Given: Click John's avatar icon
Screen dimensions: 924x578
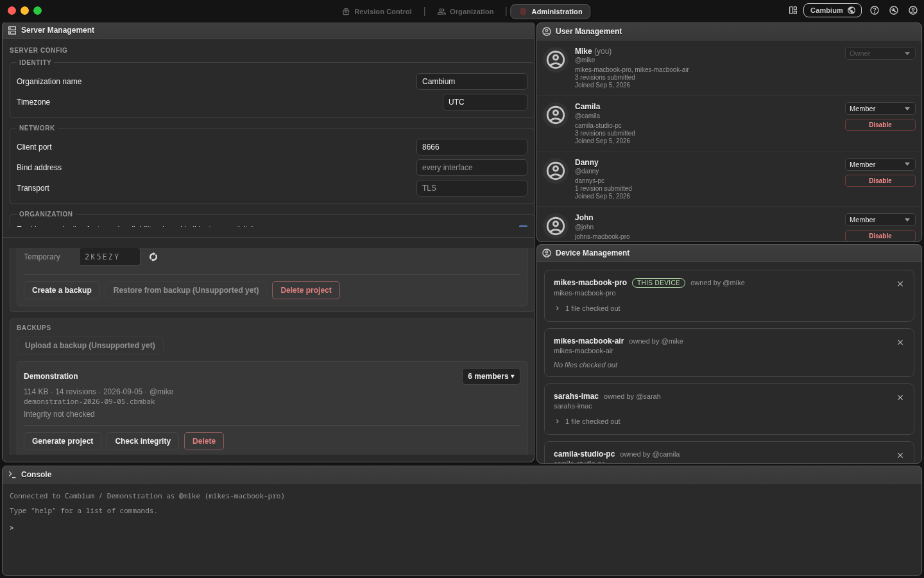Looking at the screenshot, I should [556, 226].
